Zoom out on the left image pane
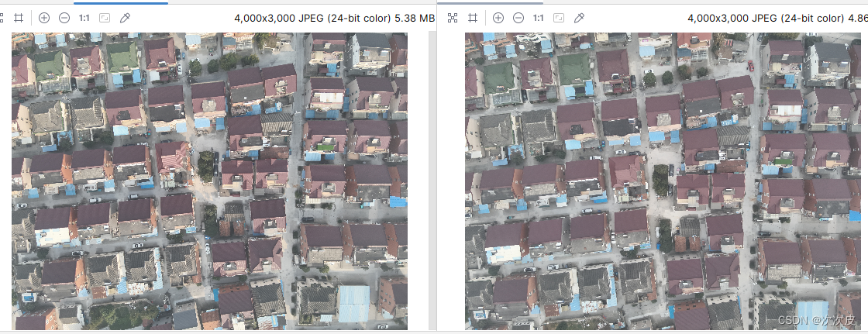The image size is (868, 334). coord(64,18)
